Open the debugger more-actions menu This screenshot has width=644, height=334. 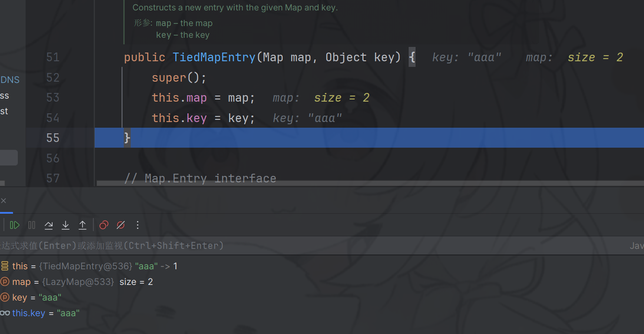[x=138, y=225]
